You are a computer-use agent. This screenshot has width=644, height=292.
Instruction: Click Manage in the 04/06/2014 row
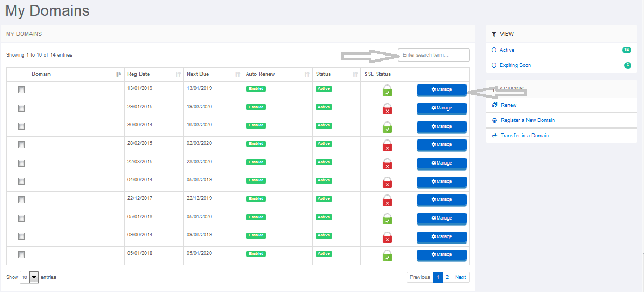(441, 182)
